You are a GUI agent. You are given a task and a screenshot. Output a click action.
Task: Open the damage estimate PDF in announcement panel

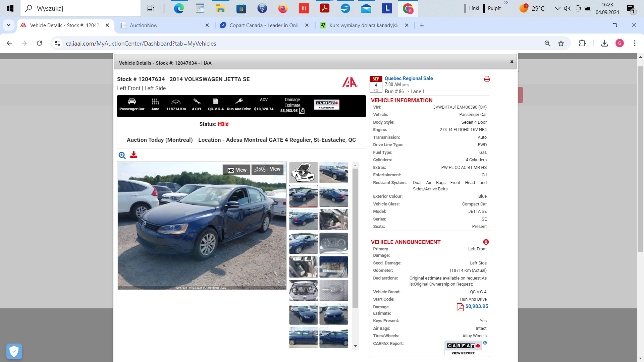tap(460, 307)
